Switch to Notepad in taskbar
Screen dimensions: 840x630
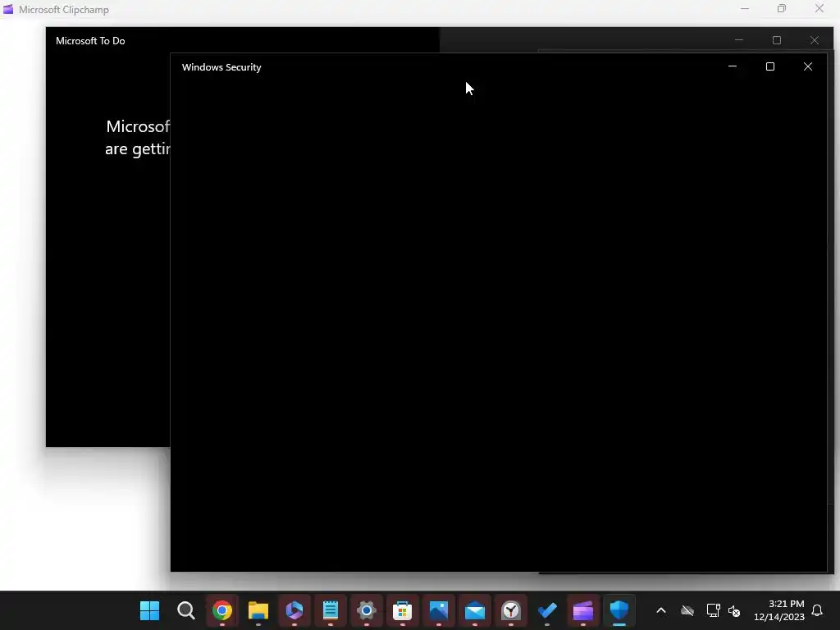coord(330,610)
